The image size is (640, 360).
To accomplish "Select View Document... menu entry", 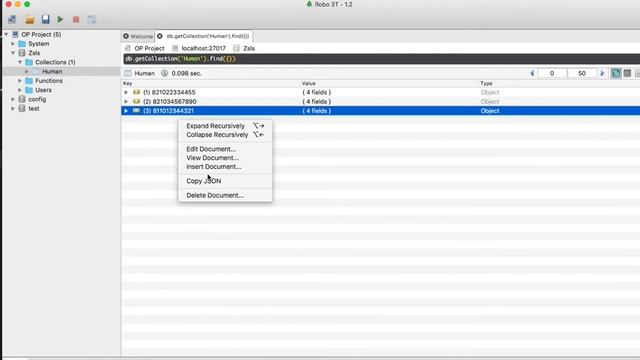I will tap(225, 158).
